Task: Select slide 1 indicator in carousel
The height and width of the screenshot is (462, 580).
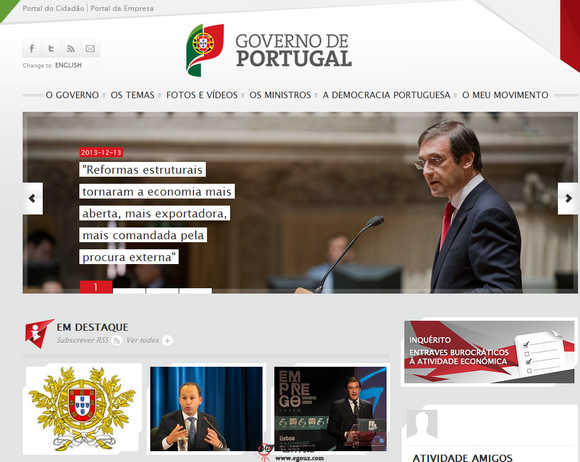Action: pos(96,287)
